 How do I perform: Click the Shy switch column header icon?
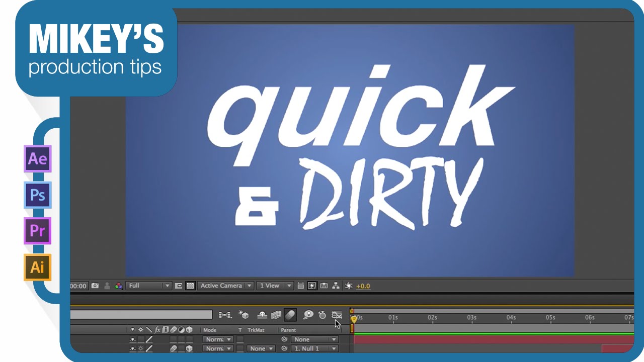coord(133,330)
